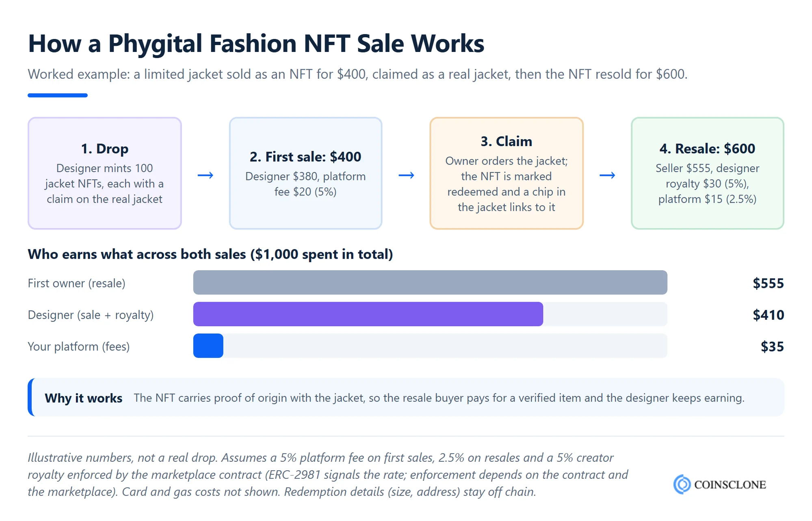812x521 pixels.
Task: Click the gray First owner bar
Action: (430, 282)
